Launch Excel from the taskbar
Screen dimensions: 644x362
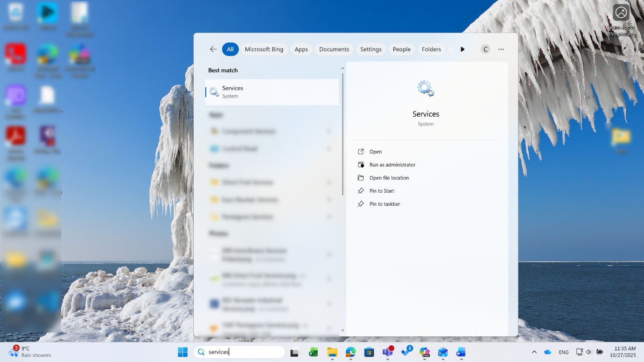(x=313, y=352)
